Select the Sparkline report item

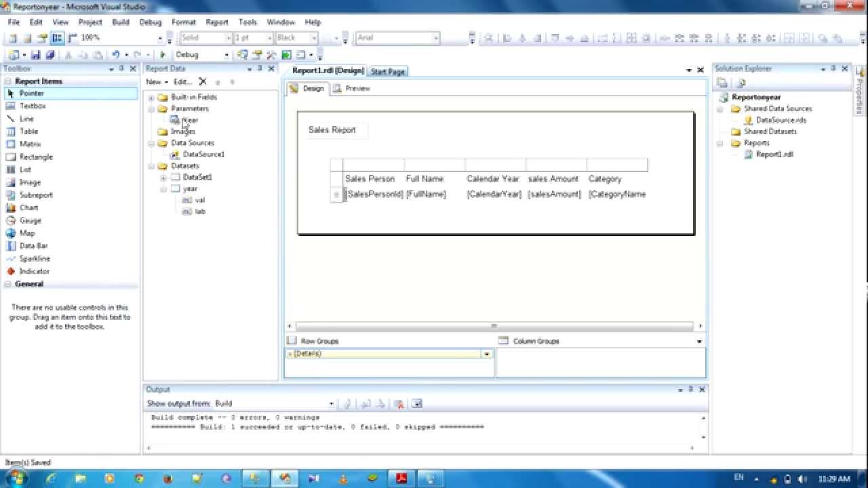[34, 258]
